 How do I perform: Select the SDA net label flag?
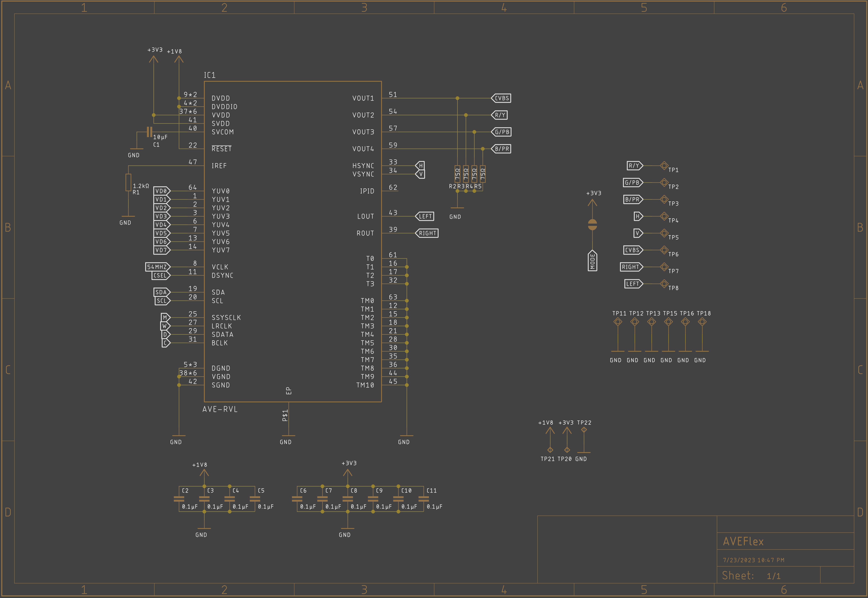(162, 292)
